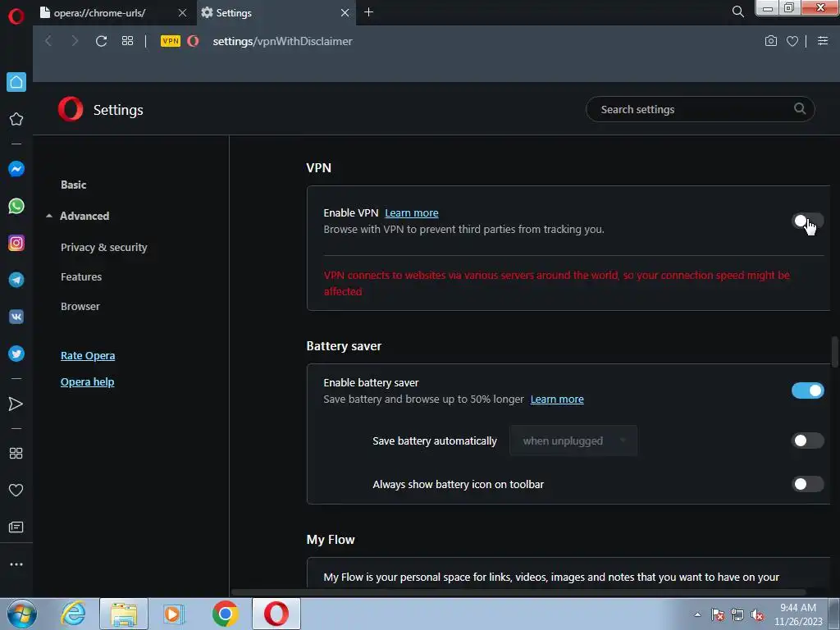Click the Battery saver heading

tap(344, 346)
